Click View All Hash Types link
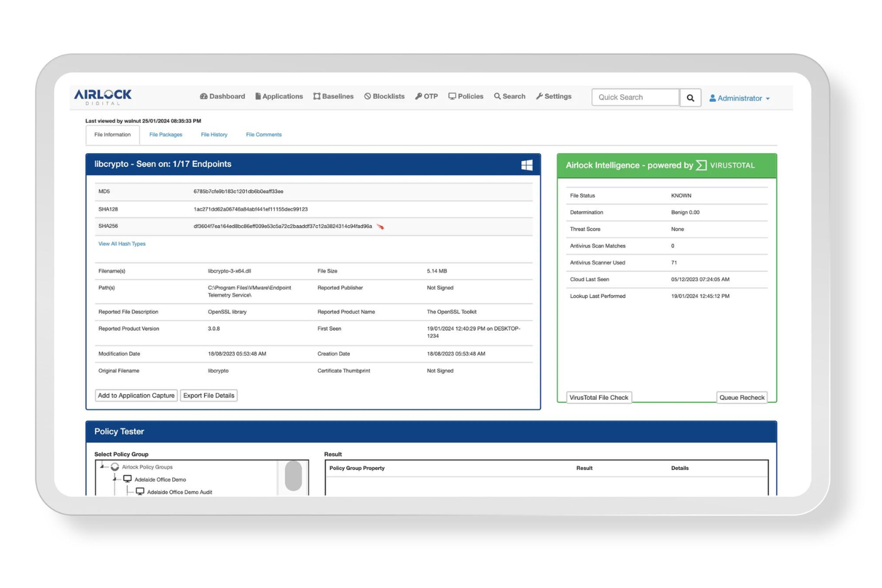882x588 pixels. (x=122, y=243)
